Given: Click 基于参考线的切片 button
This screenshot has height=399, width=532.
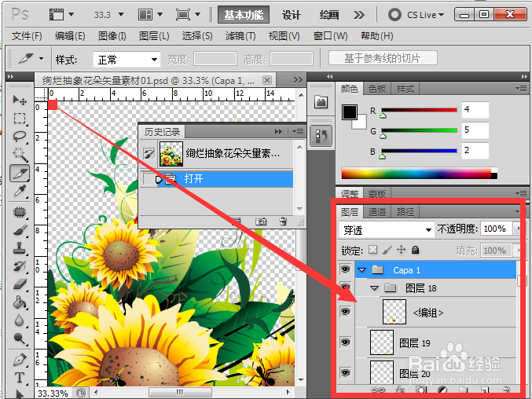Looking at the screenshot, I should pos(383,58).
